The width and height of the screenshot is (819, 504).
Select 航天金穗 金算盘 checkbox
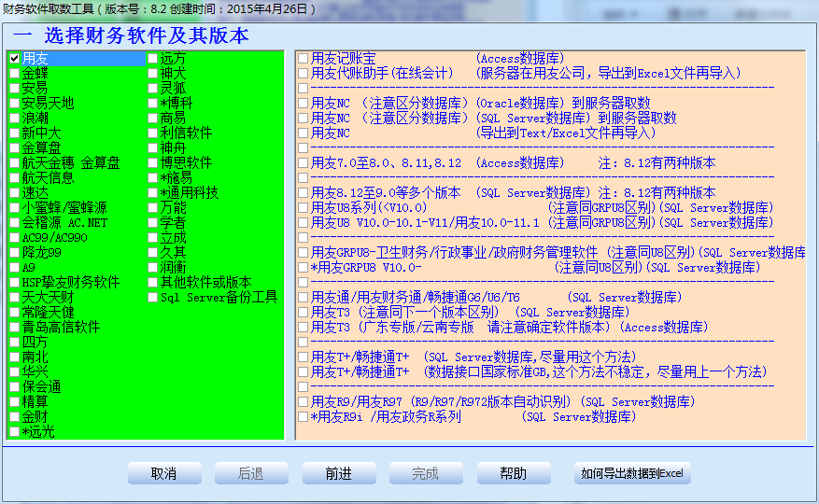coord(15,163)
